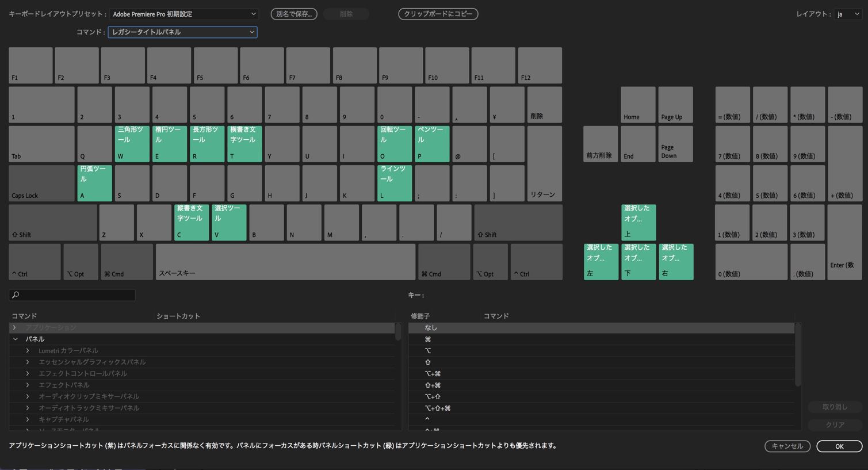Select the ⌥+⌘ modifier row

pyautogui.click(x=602, y=373)
